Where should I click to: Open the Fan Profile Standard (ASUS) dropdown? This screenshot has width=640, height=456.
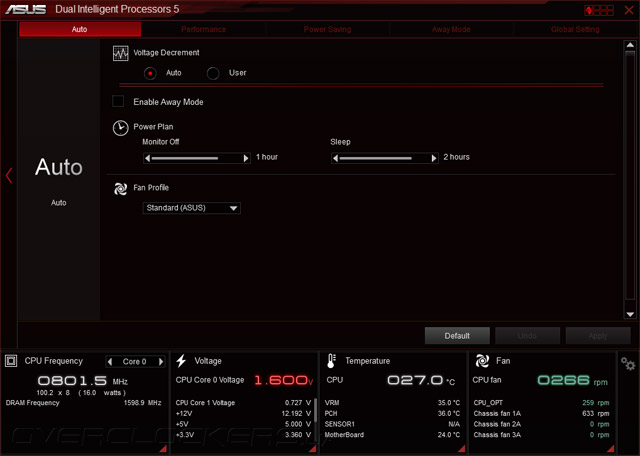pos(191,208)
